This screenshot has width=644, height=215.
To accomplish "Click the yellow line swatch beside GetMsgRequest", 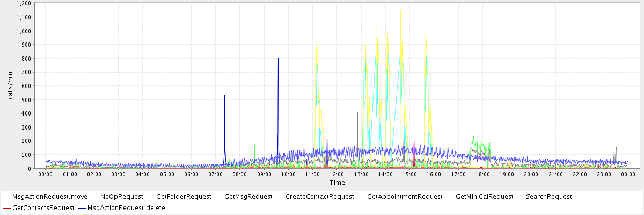I will (220, 197).
